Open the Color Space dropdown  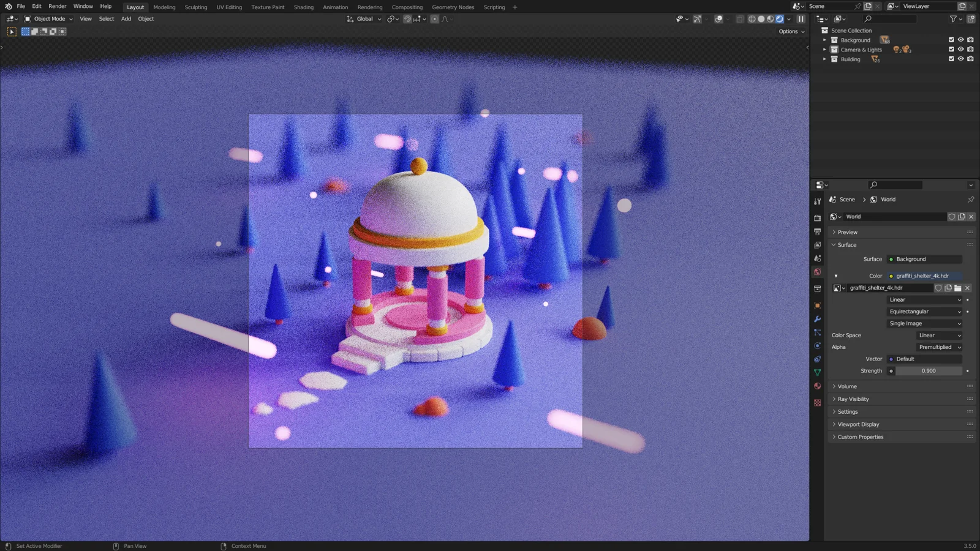pos(939,335)
